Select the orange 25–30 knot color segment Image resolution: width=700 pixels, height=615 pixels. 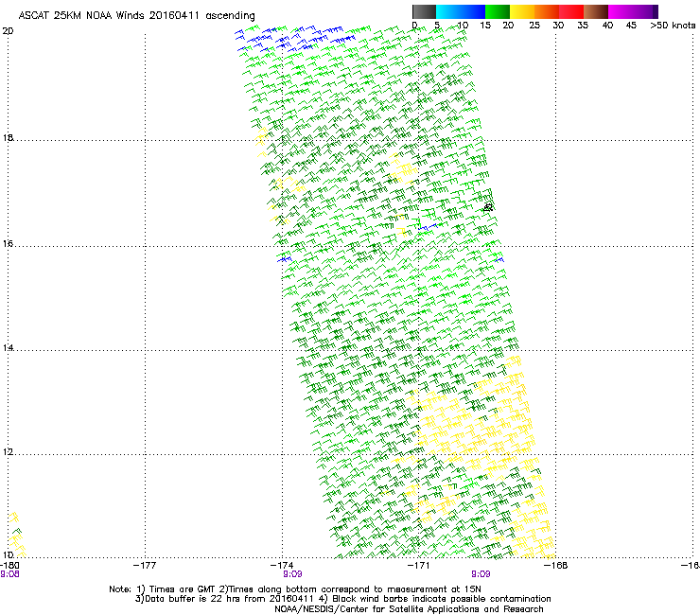tap(547, 11)
